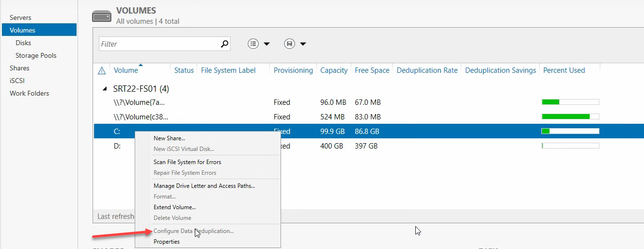Select Configure Data Deduplication... entry
Image resolution: width=644 pixels, height=249 pixels.
tap(193, 231)
